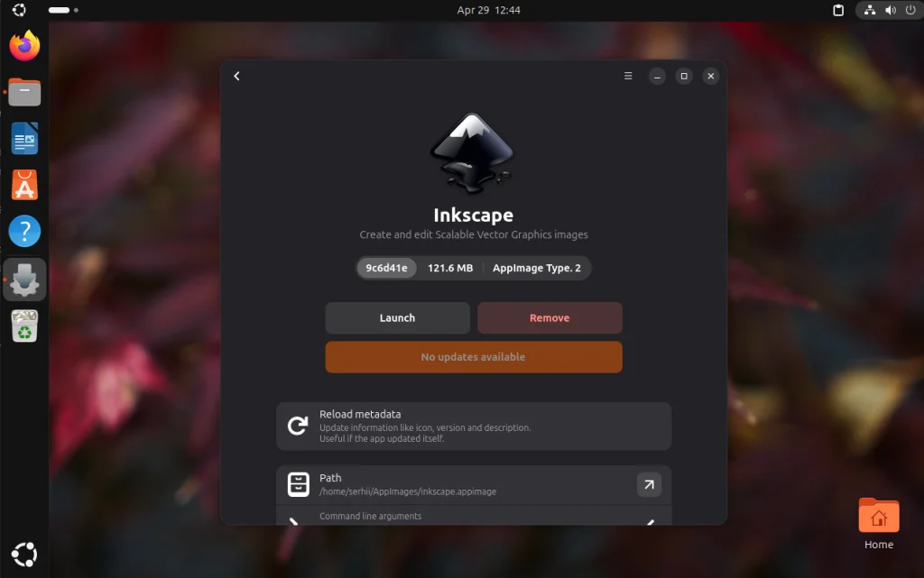The height and width of the screenshot is (578, 924).
Task: Open Activities workspace indicator
Action: tap(63, 10)
